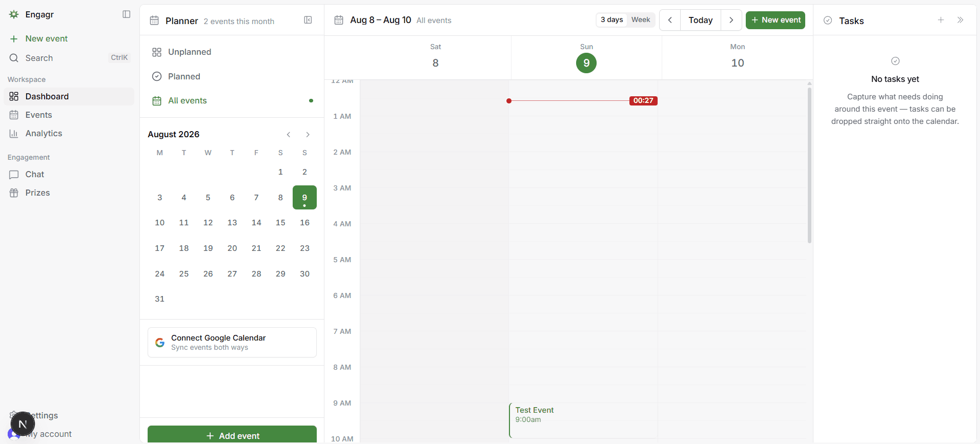Switch to 3 days view
Viewport: 980px width, 444px height.
pos(611,20)
